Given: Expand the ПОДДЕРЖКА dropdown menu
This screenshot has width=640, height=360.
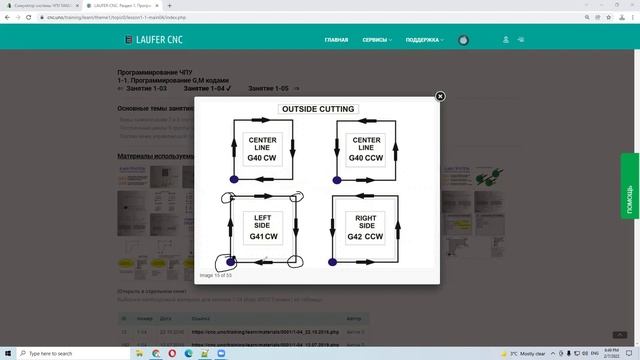Looking at the screenshot, I should 424,40.
